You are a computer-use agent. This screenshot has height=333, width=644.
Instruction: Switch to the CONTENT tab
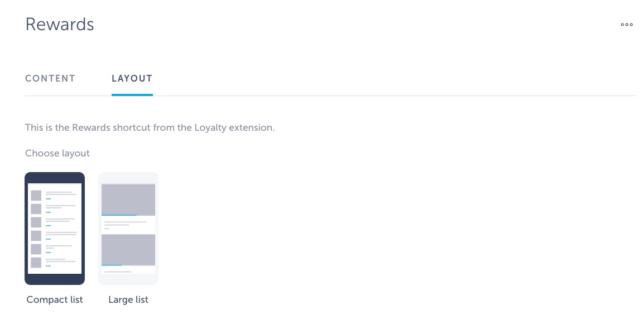click(50, 78)
